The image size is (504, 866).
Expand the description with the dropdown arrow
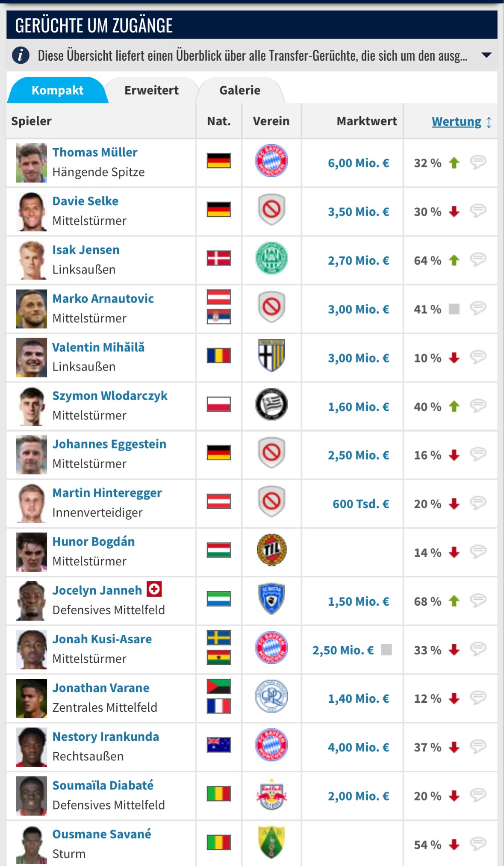(486, 55)
